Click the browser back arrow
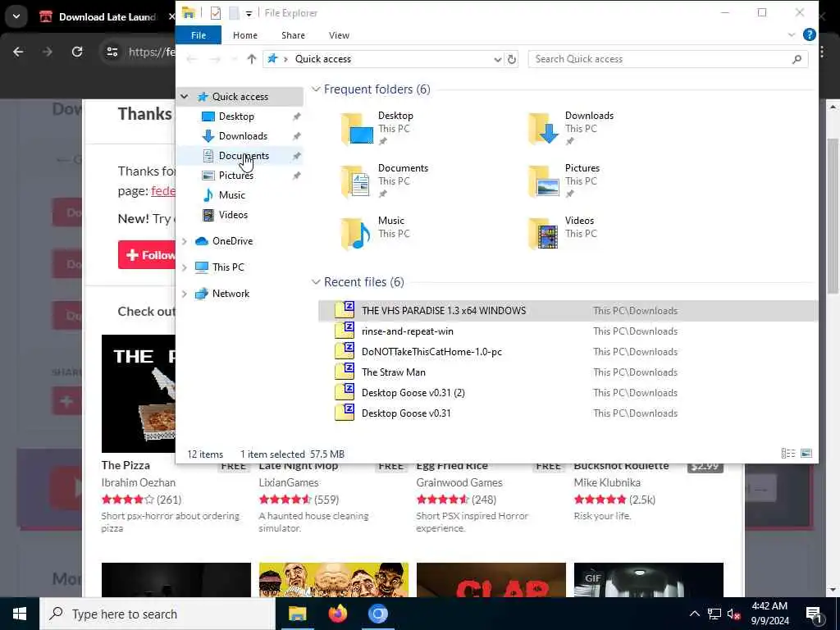 pos(18,52)
